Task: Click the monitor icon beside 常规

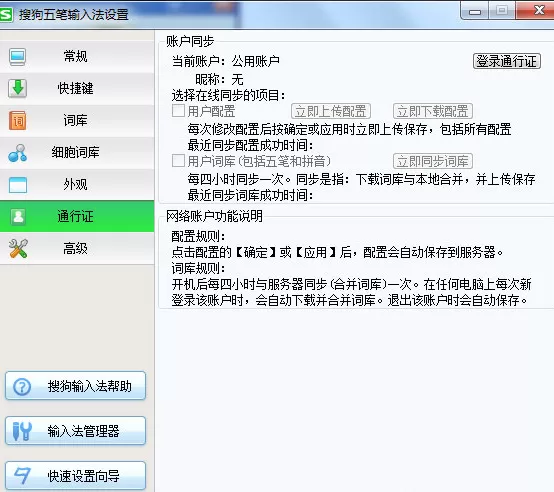Action: click(18, 57)
